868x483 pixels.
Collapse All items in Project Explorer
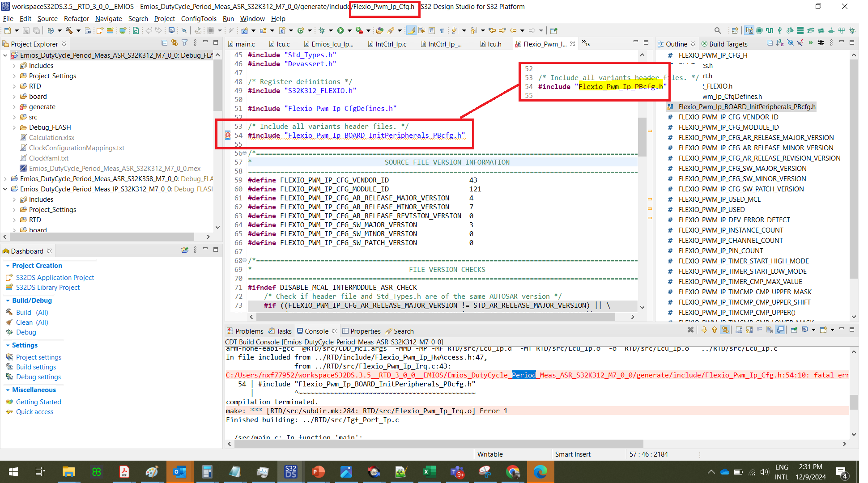165,43
